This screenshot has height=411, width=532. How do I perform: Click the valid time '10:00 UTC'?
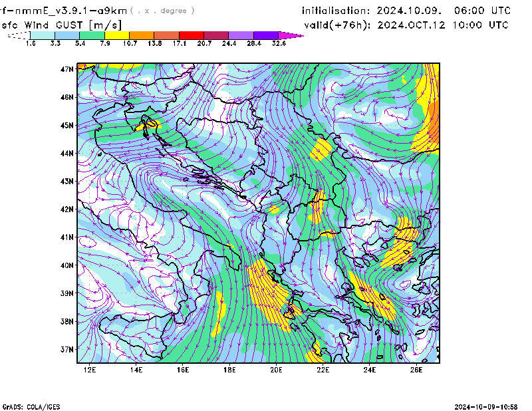(481, 25)
